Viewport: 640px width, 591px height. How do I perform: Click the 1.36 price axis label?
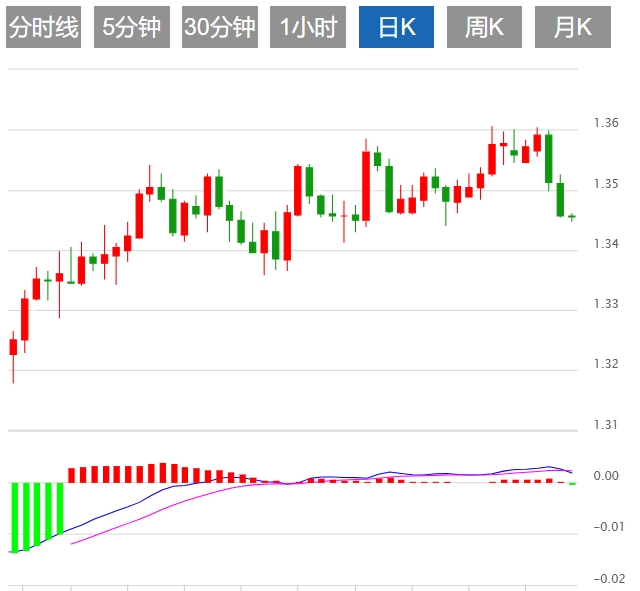(606, 122)
